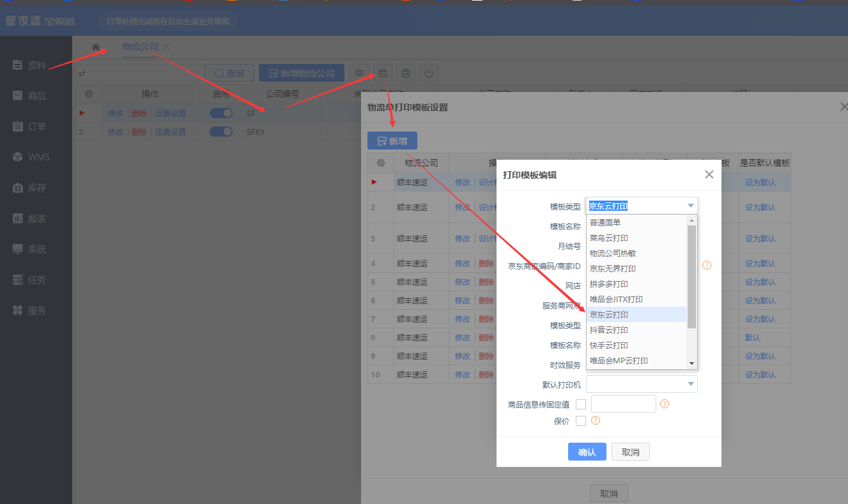
Task: Choose 唯品会JITX打印 template type
Action: 636,299
